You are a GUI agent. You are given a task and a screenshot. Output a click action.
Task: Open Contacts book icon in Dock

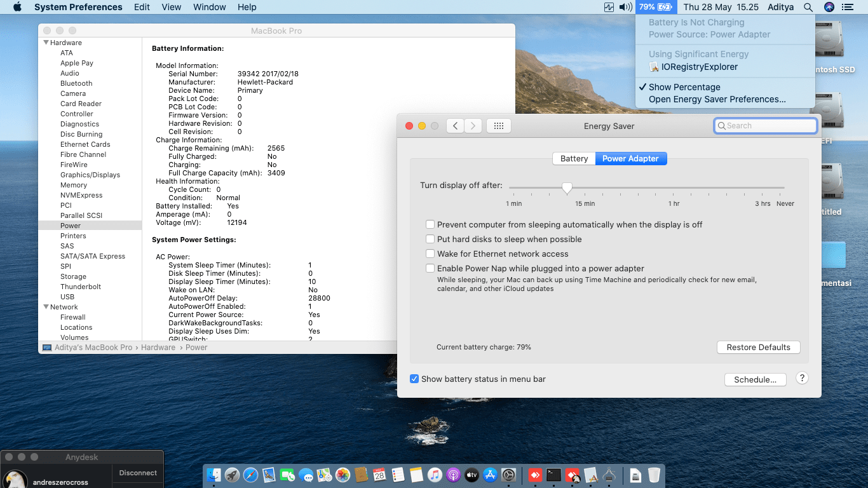point(362,475)
